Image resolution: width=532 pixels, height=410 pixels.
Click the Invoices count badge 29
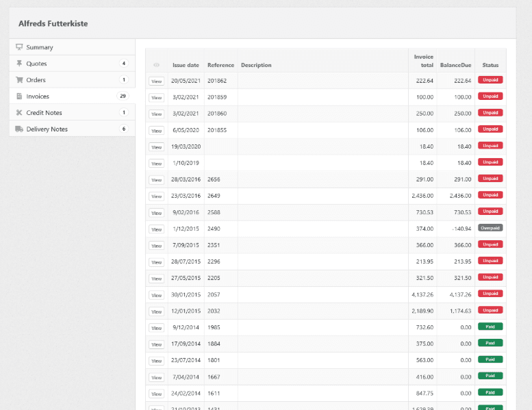point(123,96)
